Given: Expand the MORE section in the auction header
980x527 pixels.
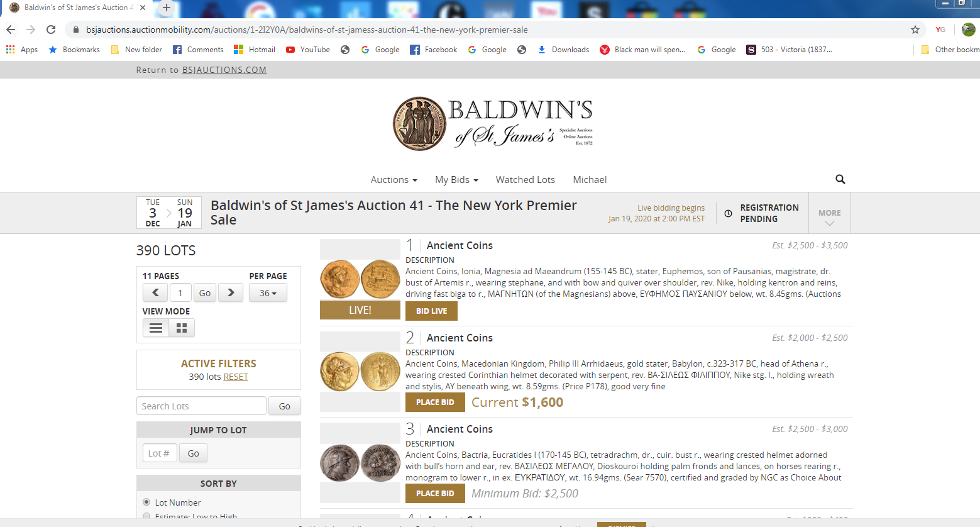Looking at the screenshot, I should tap(829, 218).
